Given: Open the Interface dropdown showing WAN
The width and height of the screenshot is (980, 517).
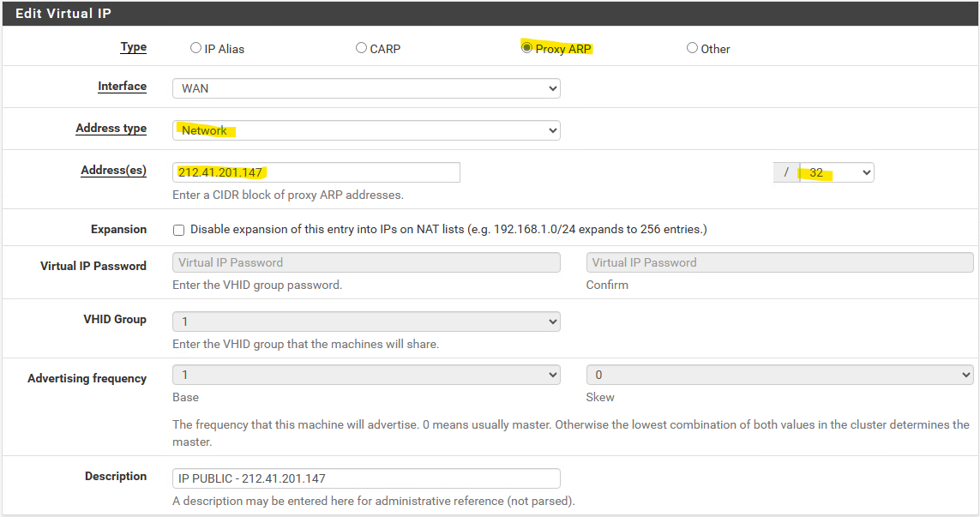Looking at the screenshot, I should 366,88.
